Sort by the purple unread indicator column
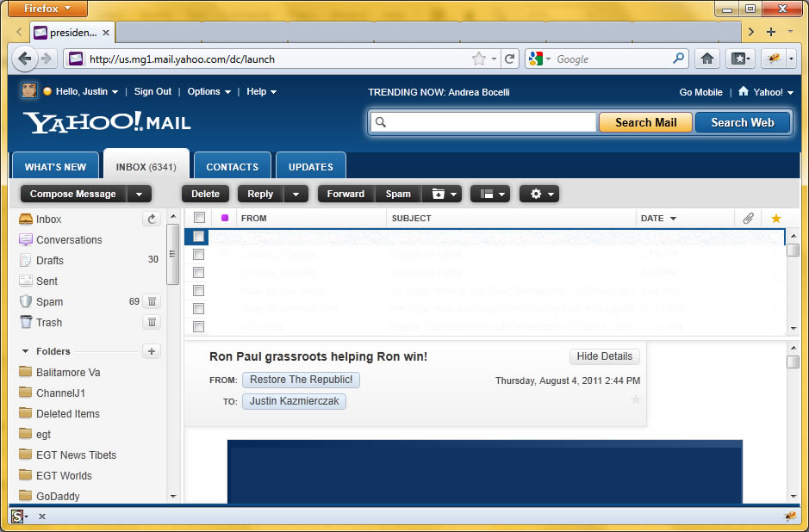The width and height of the screenshot is (809, 532). (x=225, y=218)
